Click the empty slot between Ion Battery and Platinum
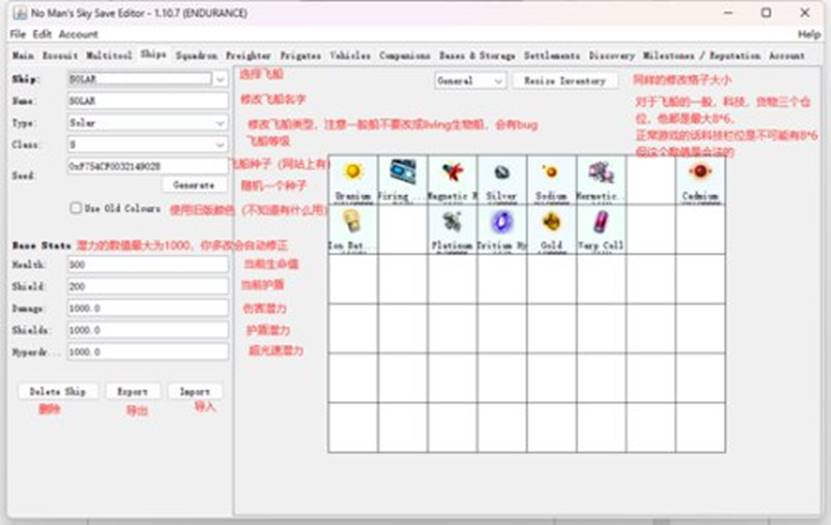Screen dimensions: 831x525 tap(402, 229)
